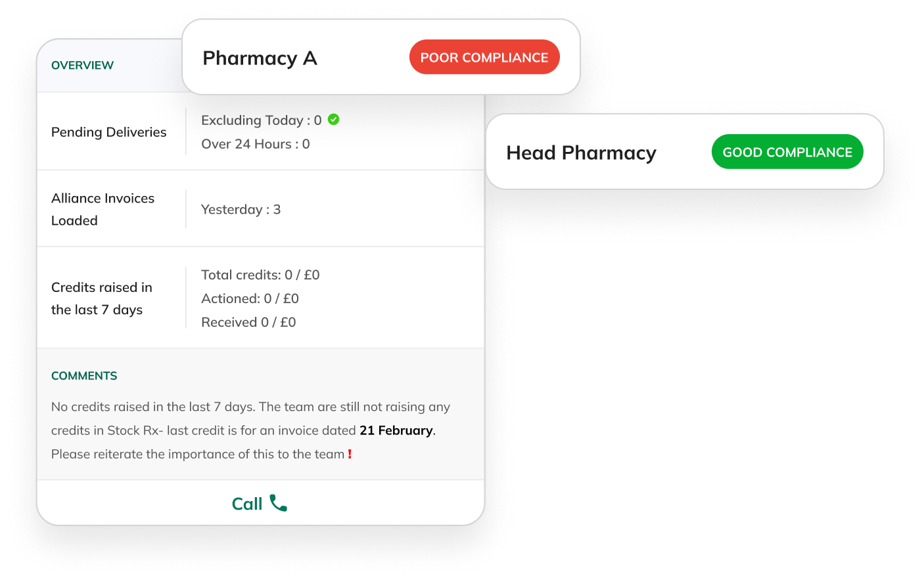Image resolution: width=924 pixels, height=580 pixels.
Task: Click the Pending Deliveries row label
Action: point(109,132)
